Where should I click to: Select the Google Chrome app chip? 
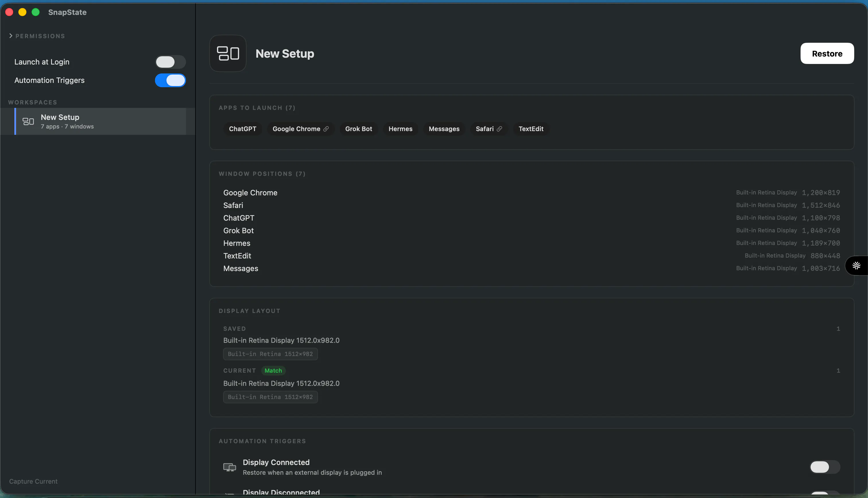[x=301, y=129]
